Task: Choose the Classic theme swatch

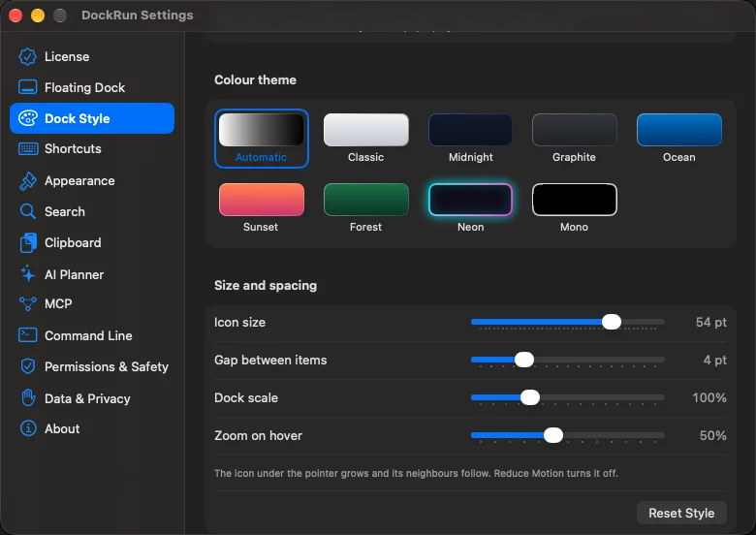Action: click(366, 130)
